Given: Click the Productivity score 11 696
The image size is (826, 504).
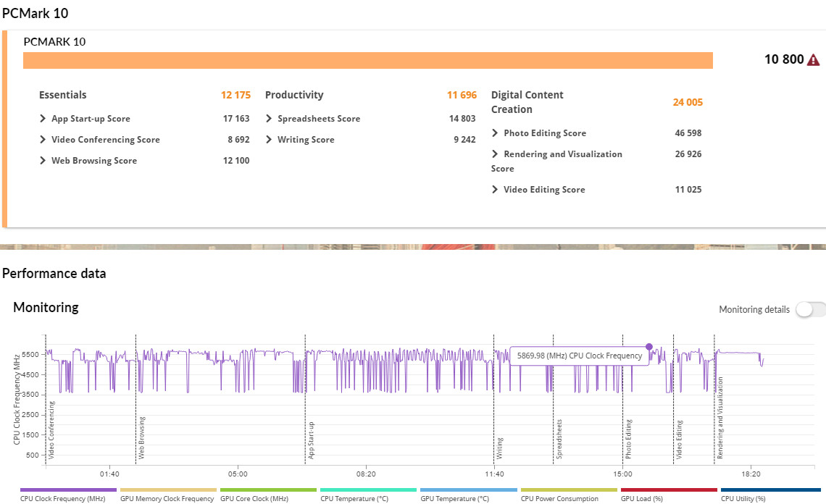Looking at the screenshot, I should tap(462, 96).
